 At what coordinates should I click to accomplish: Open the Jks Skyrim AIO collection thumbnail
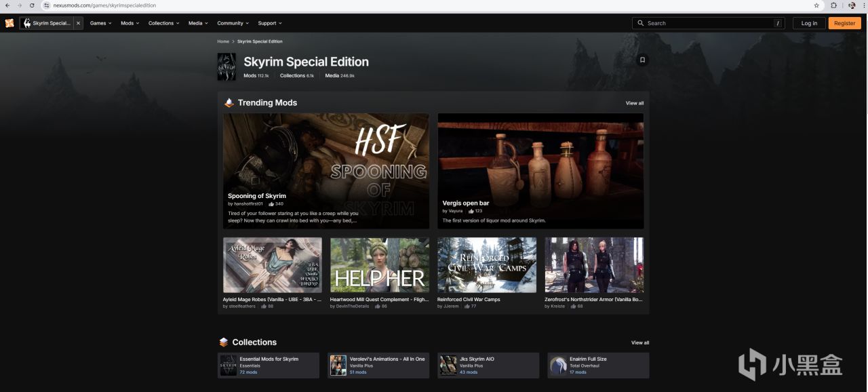(448, 366)
